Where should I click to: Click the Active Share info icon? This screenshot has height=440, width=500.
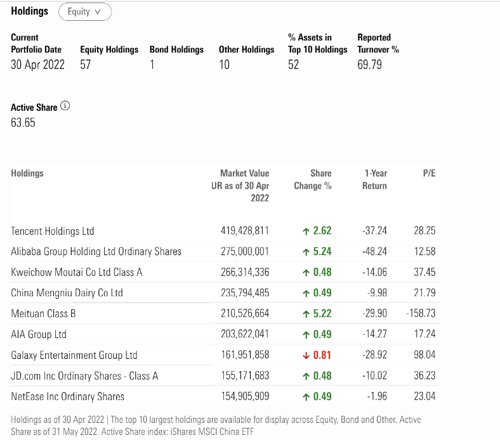65,106
